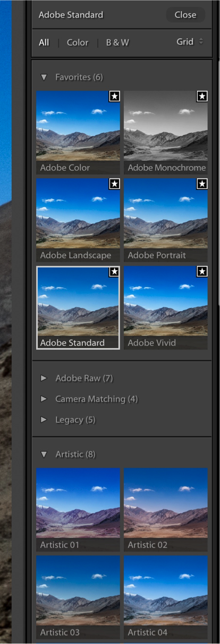Unfavorite Adobe Portrait star icon
The width and height of the screenshot is (220, 644).
(x=202, y=184)
